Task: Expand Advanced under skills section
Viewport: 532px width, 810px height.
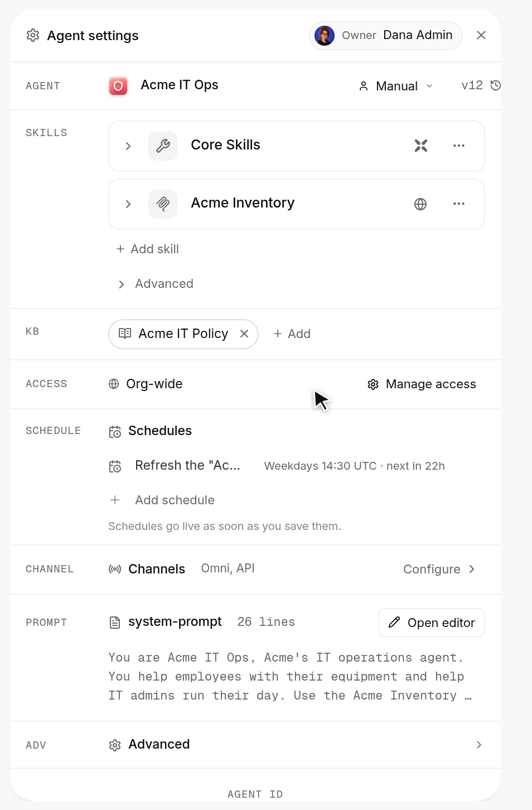Action: 156,284
